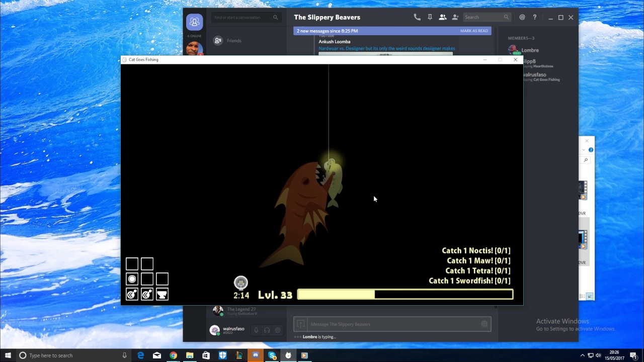Screen dimensions: 644x362
Task: Click the Discord upload file button
Action: coord(300,324)
